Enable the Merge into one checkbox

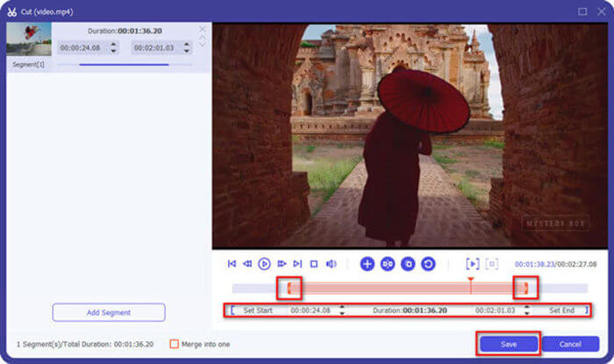pos(175,344)
